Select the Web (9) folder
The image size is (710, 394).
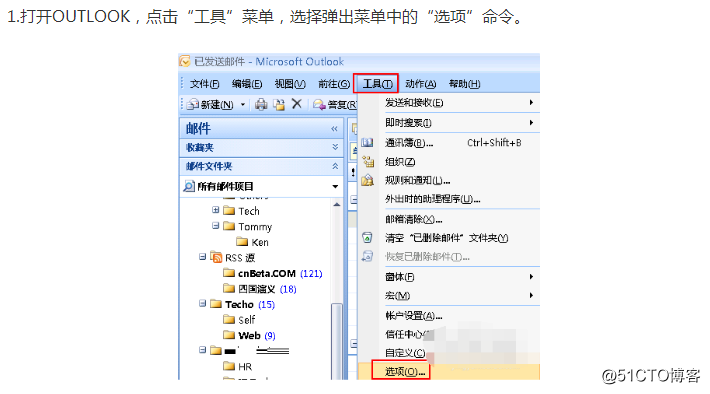(x=256, y=336)
